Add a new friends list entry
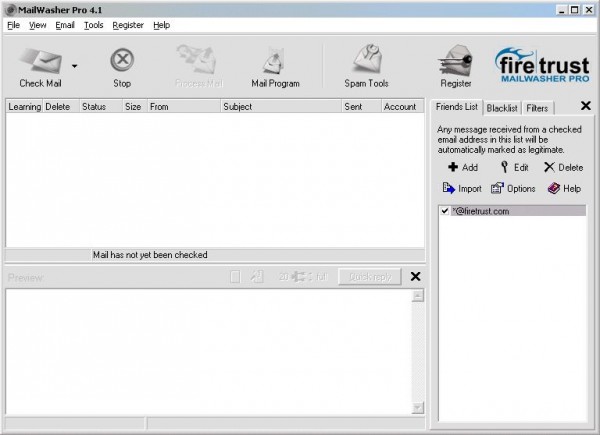Image resolution: width=600 pixels, height=435 pixels. (x=463, y=167)
